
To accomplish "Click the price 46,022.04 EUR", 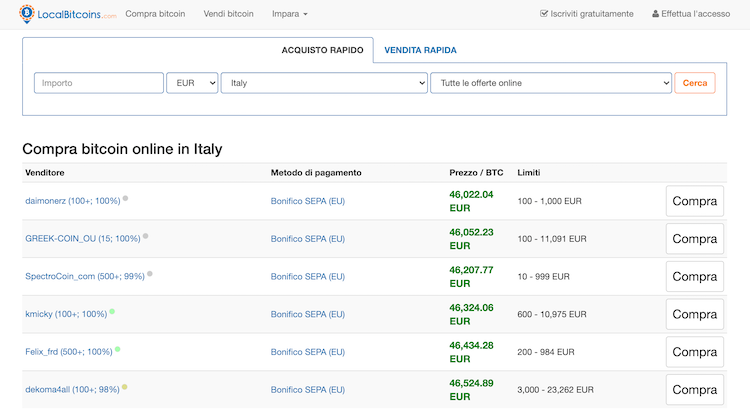I will point(471,201).
